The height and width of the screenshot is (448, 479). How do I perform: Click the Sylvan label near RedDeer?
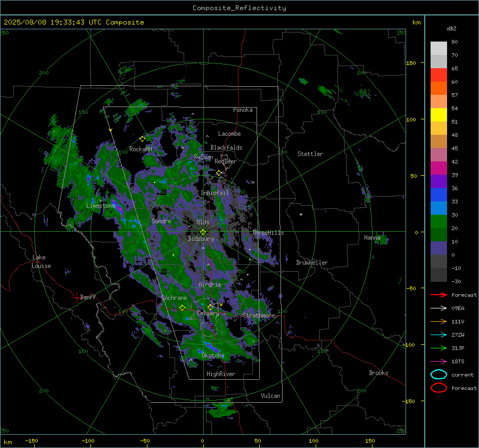click(x=203, y=157)
